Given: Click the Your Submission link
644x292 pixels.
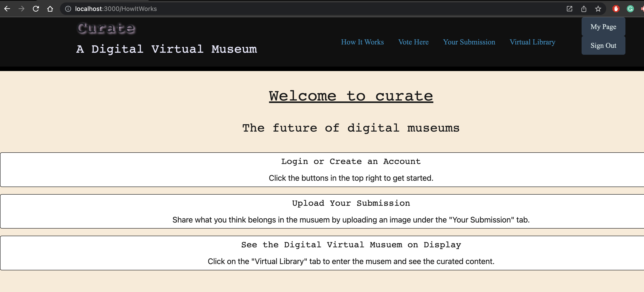Looking at the screenshot, I should tap(469, 42).
